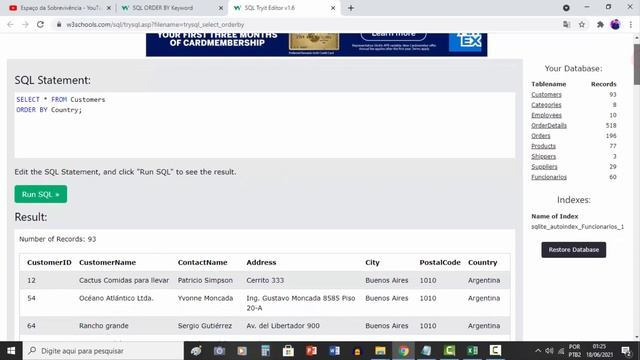Open the Suppliers table link

[544, 167]
